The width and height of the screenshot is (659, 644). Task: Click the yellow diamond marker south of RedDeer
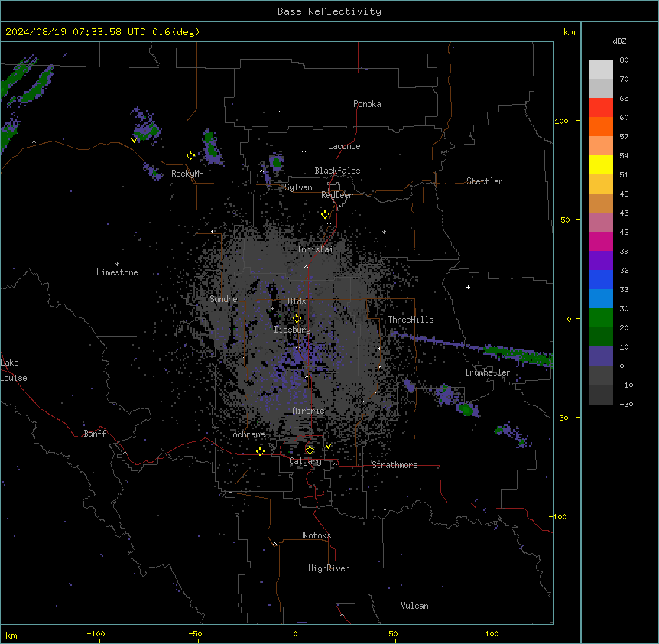coord(326,215)
